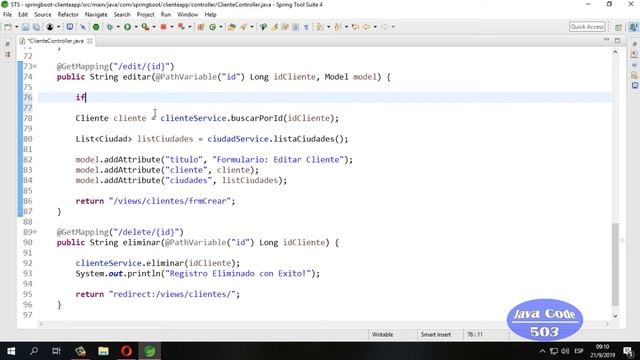Click the red Stop square icon
This screenshot has width=640, height=360.
click(x=163, y=27)
